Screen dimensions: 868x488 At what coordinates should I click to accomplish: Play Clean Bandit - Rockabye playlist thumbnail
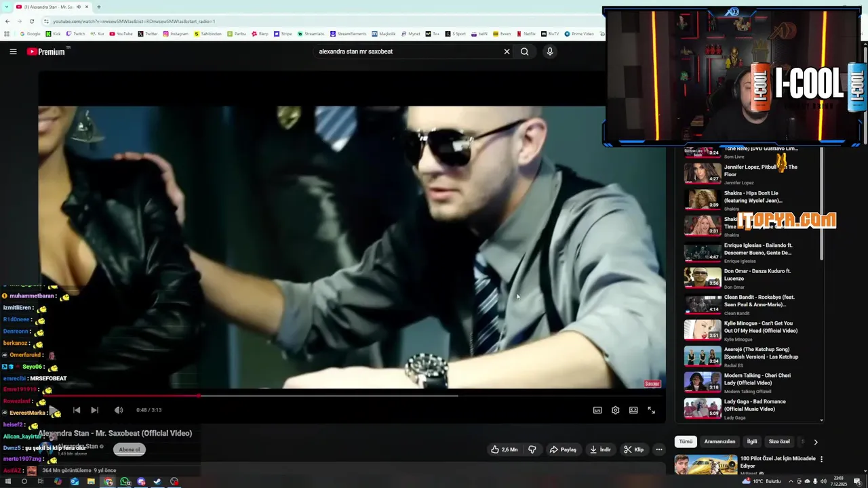703,304
